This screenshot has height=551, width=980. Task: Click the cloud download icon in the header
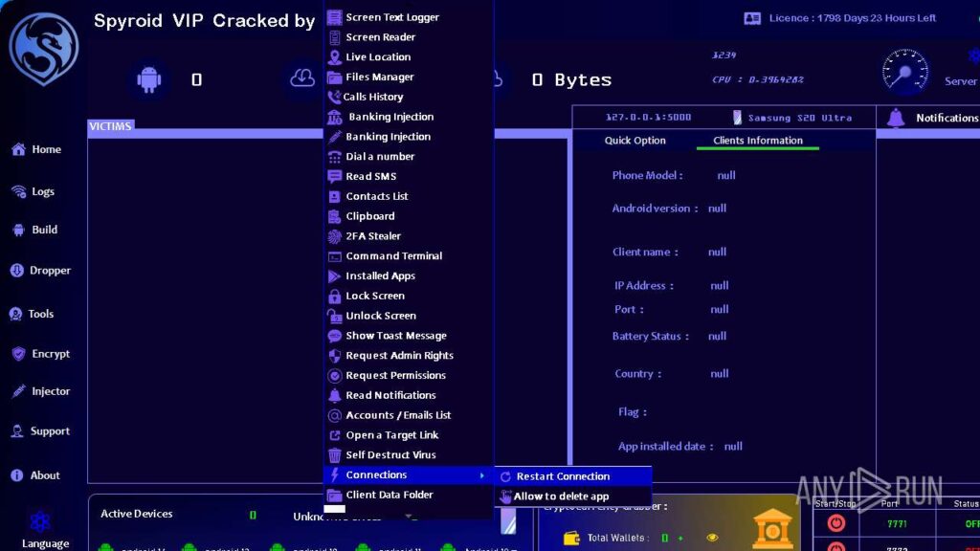point(302,77)
